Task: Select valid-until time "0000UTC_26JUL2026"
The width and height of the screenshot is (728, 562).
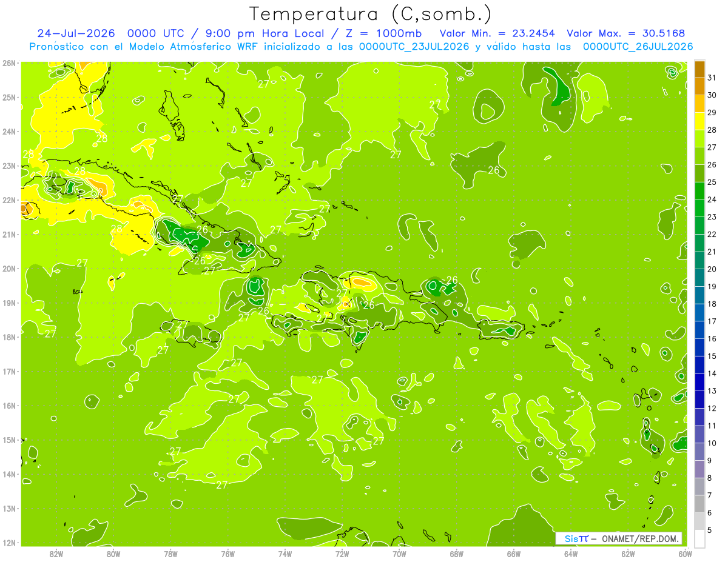Action: click(x=638, y=47)
